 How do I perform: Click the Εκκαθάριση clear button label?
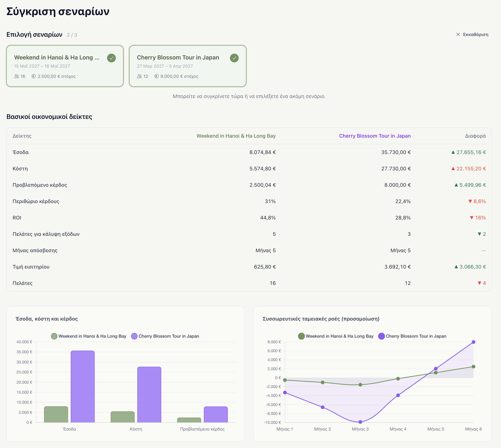476,35
